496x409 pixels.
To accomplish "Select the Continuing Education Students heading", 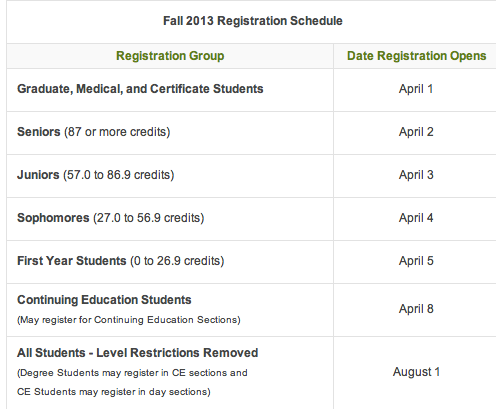I will [104, 300].
